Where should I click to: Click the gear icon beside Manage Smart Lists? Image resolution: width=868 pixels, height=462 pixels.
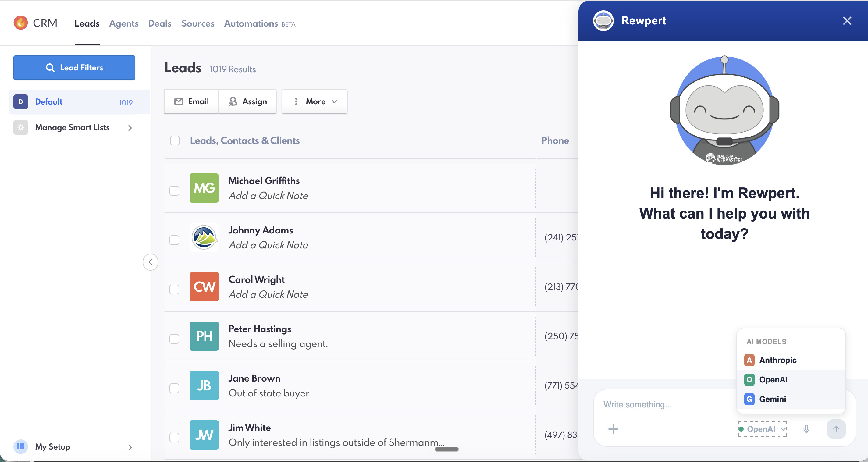(20, 127)
